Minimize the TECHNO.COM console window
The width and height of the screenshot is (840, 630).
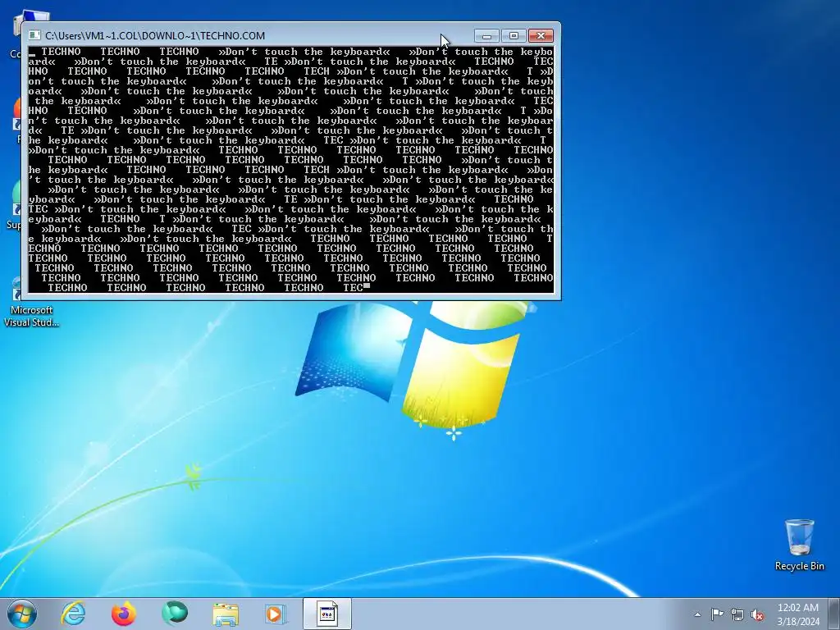click(486, 36)
